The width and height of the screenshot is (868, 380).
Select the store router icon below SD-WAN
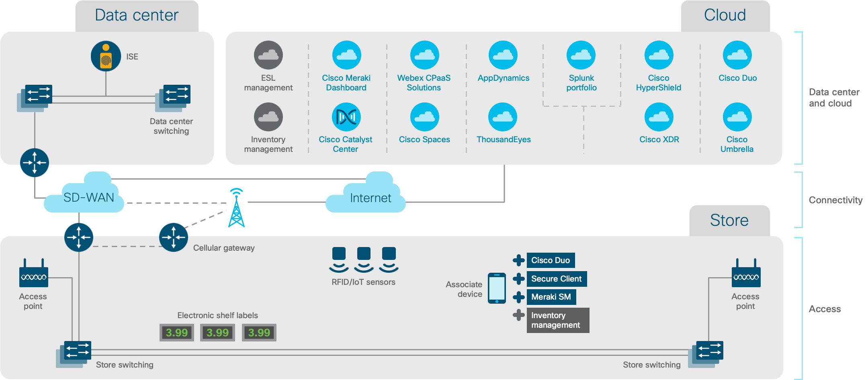coord(79,237)
